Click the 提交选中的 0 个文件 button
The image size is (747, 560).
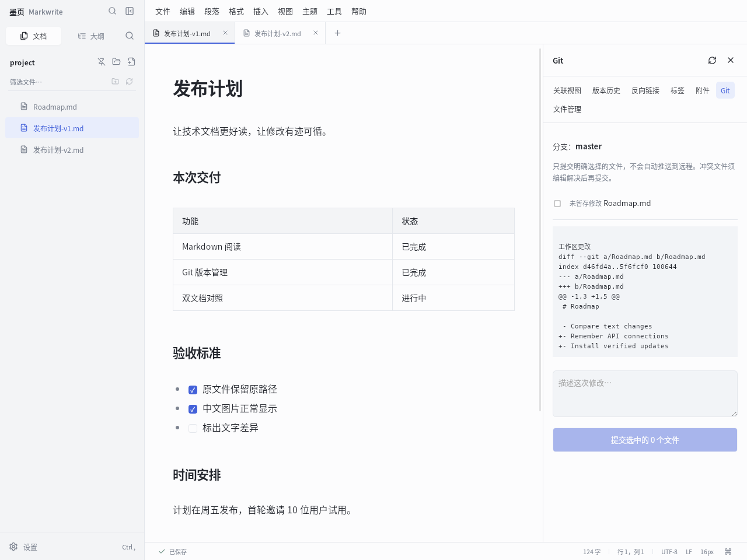pyautogui.click(x=645, y=440)
